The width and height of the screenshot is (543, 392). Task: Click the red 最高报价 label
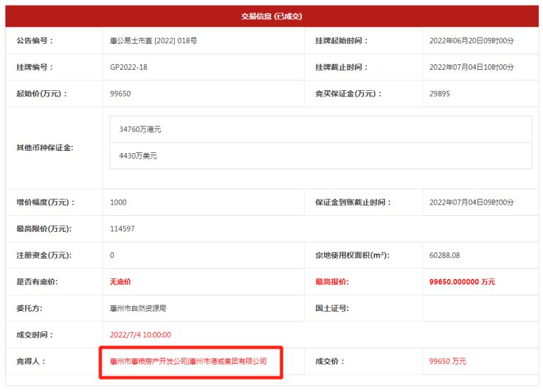pos(332,282)
